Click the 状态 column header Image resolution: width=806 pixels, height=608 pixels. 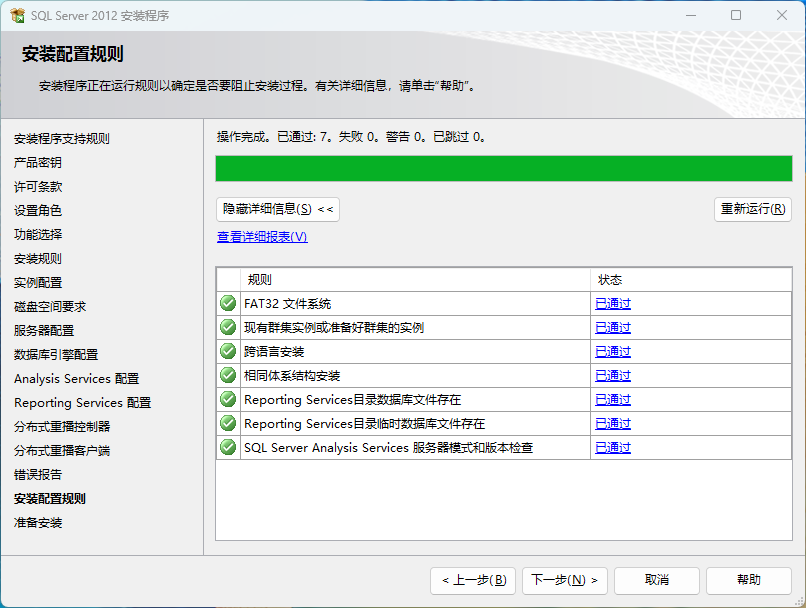(691, 280)
